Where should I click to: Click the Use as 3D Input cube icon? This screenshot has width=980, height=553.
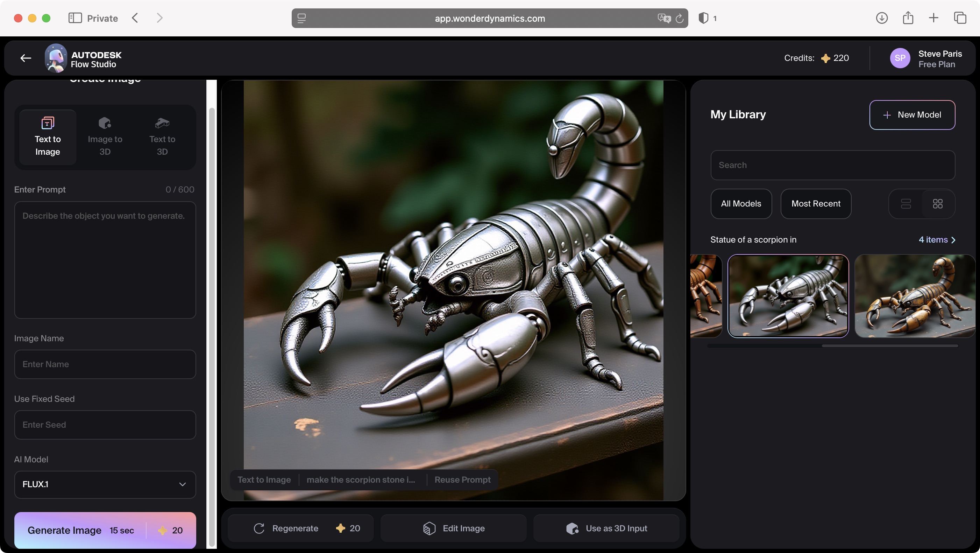point(572,528)
